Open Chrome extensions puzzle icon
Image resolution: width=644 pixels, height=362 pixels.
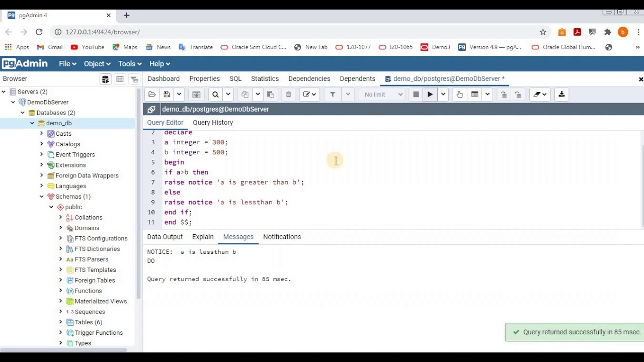[608, 32]
